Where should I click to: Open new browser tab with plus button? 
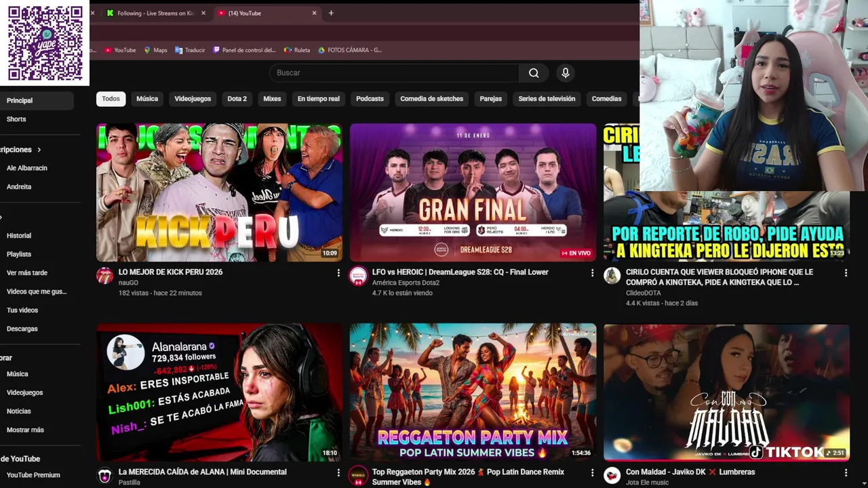[x=331, y=13]
